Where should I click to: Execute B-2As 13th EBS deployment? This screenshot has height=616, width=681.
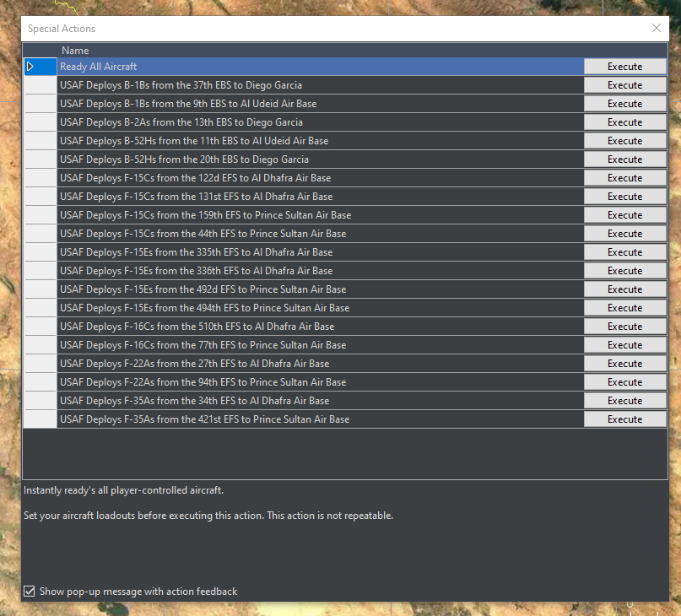pyautogui.click(x=624, y=122)
